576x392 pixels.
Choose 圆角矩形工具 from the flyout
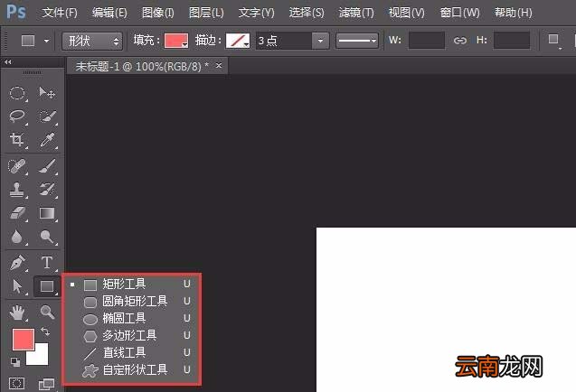pos(131,301)
